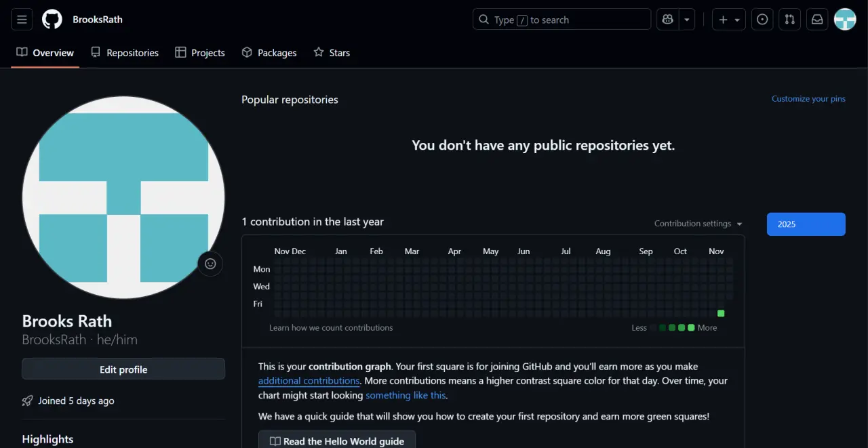Open the Packages tab
The width and height of the screenshot is (868, 448).
pyautogui.click(x=269, y=53)
